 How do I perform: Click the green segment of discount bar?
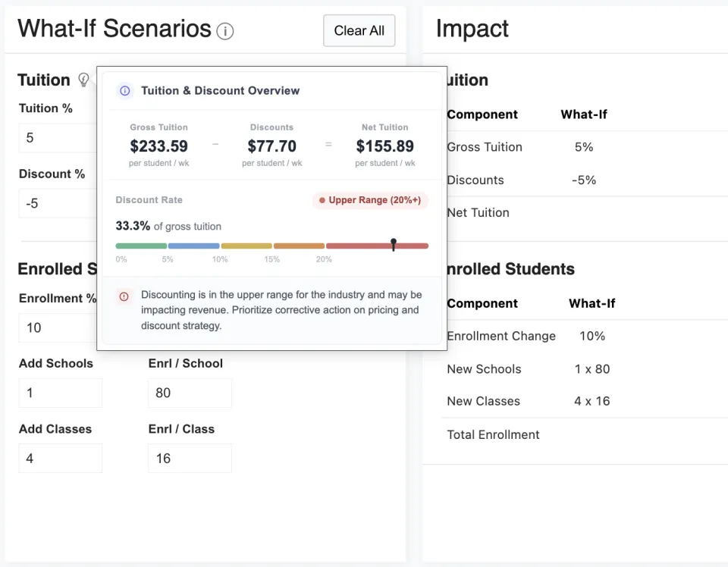pos(141,246)
